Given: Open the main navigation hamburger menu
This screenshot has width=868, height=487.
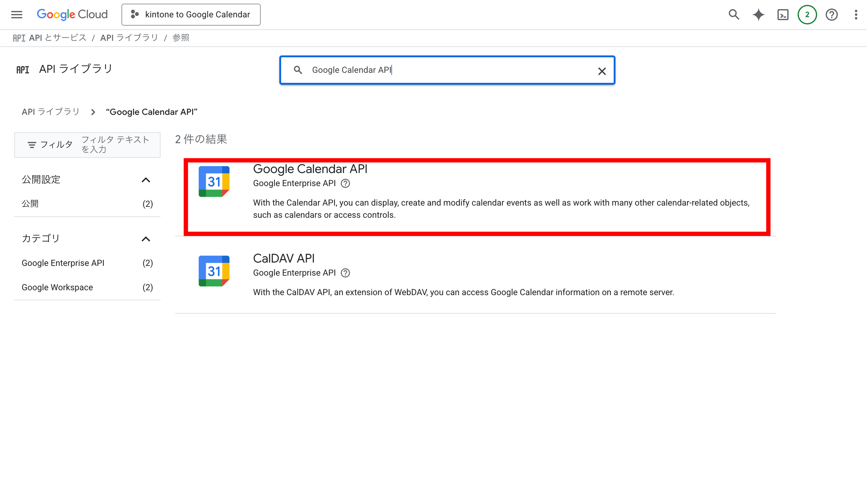Looking at the screenshot, I should (16, 15).
